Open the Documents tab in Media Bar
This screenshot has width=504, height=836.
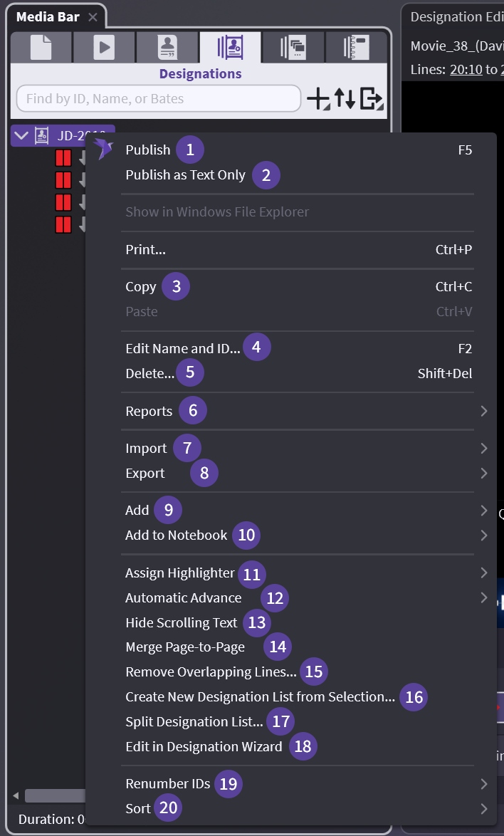point(41,47)
